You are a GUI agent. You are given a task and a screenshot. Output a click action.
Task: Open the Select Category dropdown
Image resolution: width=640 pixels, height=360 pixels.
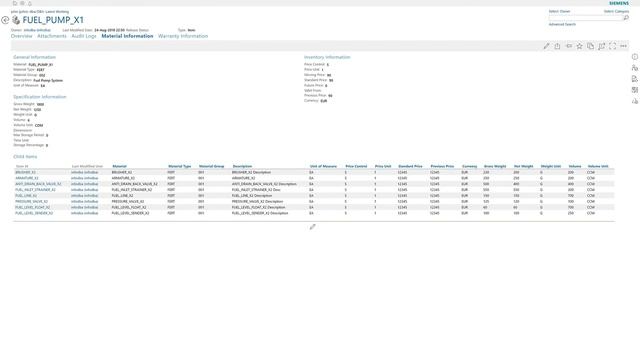coord(616,11)
